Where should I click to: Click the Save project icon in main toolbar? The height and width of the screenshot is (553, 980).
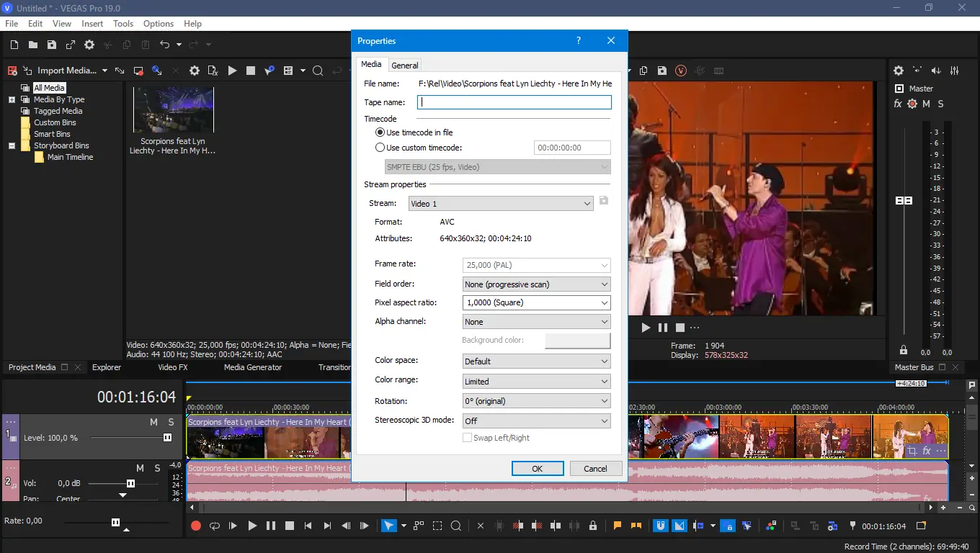[52, 45]
